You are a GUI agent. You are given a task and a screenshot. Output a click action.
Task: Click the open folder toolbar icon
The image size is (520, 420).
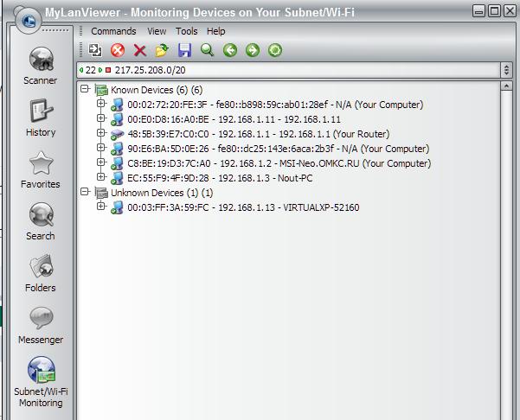coord(162,50)
